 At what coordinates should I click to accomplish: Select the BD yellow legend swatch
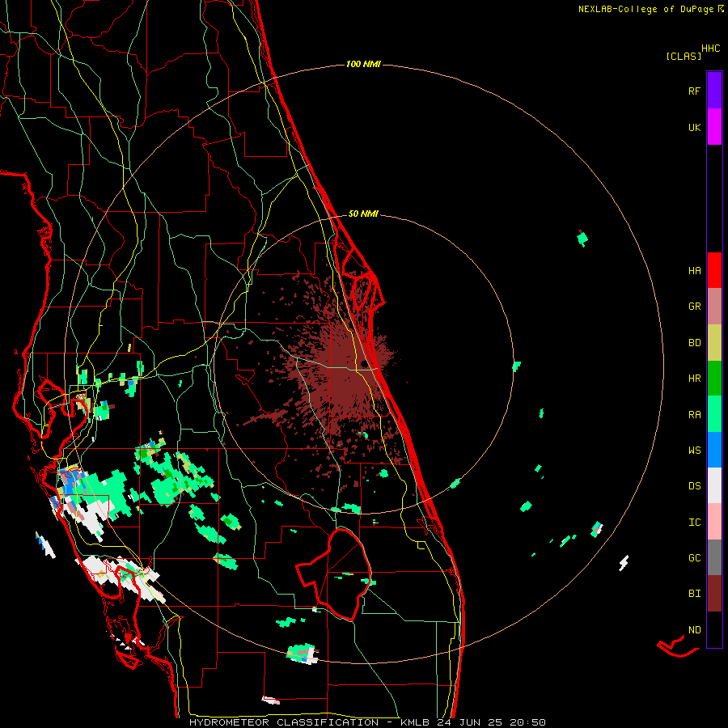714,343
